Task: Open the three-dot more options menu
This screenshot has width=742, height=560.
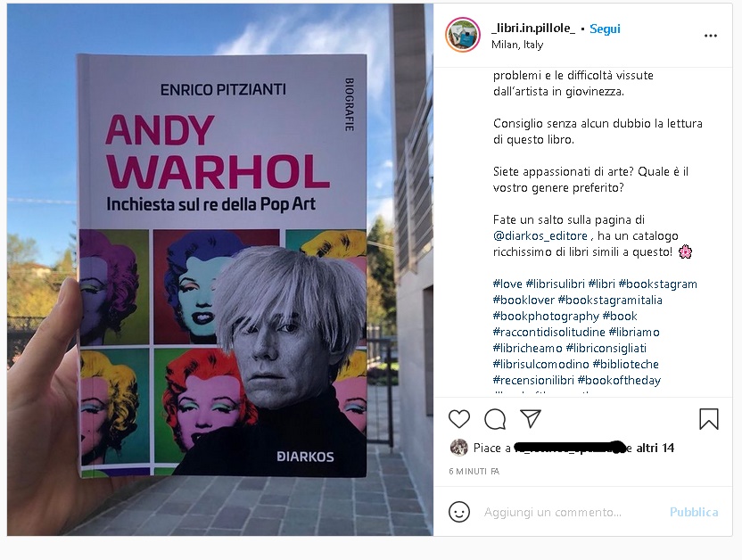Action: point(710,36)
